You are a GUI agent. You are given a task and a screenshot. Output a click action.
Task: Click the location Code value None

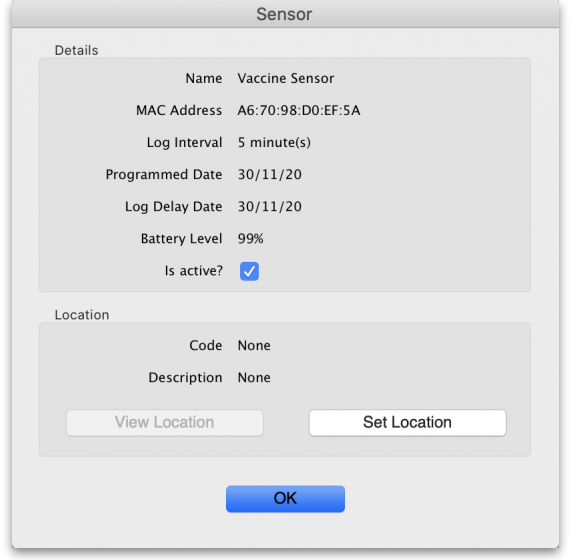(254, 345)
